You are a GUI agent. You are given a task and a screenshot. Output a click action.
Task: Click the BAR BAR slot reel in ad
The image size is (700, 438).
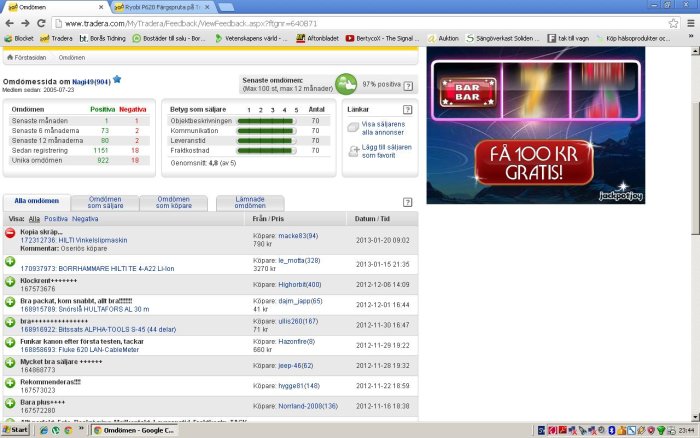[467, 92]
